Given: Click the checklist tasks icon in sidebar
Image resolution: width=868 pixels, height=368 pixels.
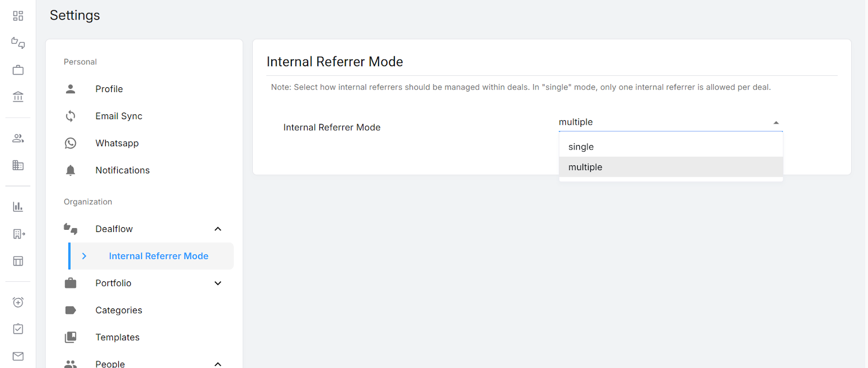Looking at the screenshot, I should 18,329.
